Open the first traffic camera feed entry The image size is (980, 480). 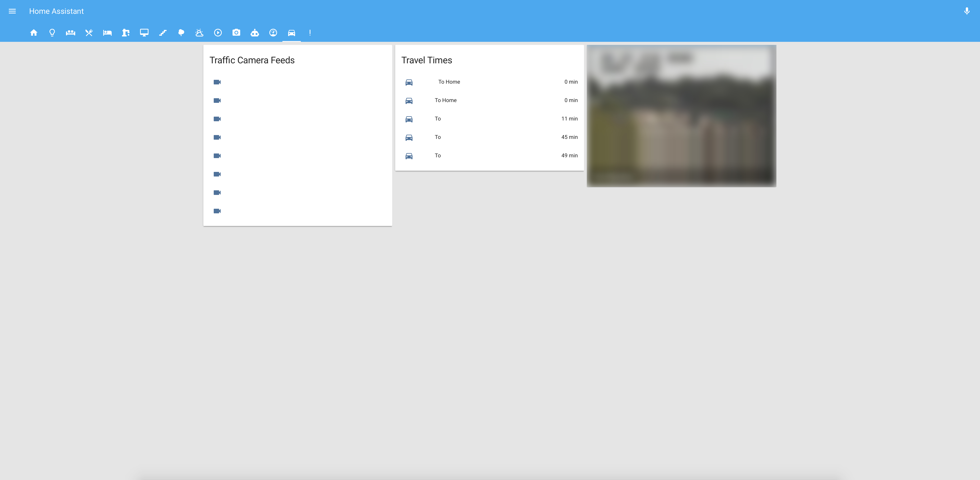(217, 82)
